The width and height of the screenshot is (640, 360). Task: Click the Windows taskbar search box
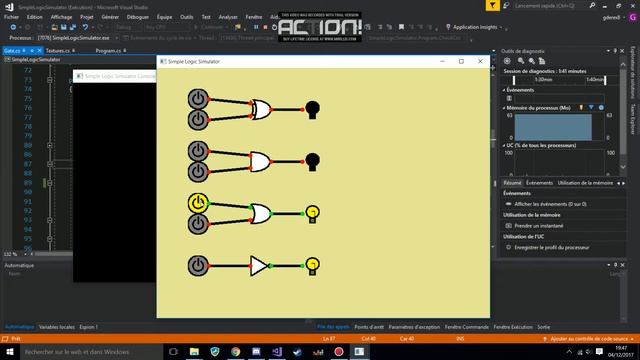pyautogui.click(x=92, y=352)
